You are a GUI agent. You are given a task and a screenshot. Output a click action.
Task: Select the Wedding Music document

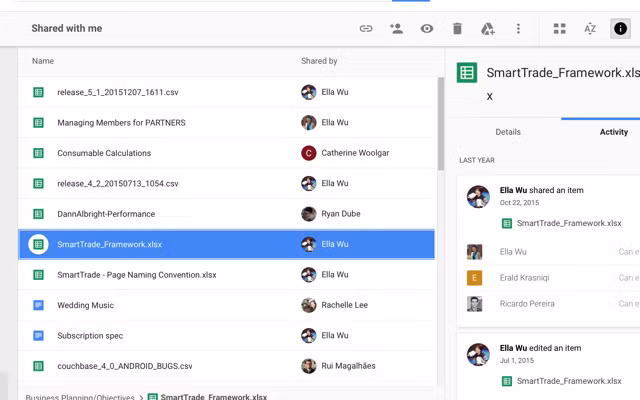(x=85, y=305)
